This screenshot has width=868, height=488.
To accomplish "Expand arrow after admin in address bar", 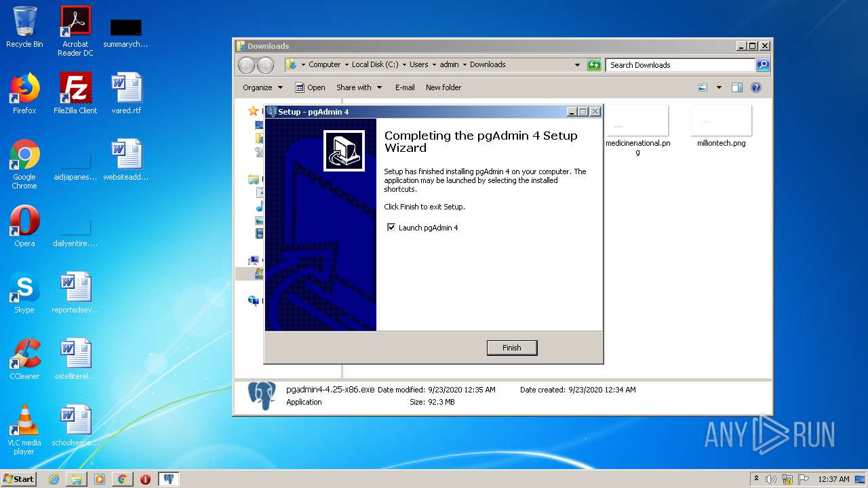I will click(x=465, y=65).
